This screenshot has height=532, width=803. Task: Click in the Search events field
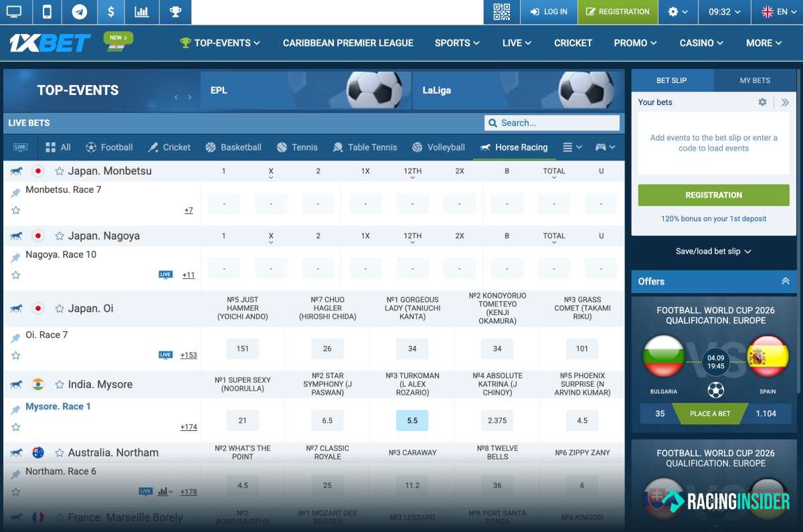point(552,123)
